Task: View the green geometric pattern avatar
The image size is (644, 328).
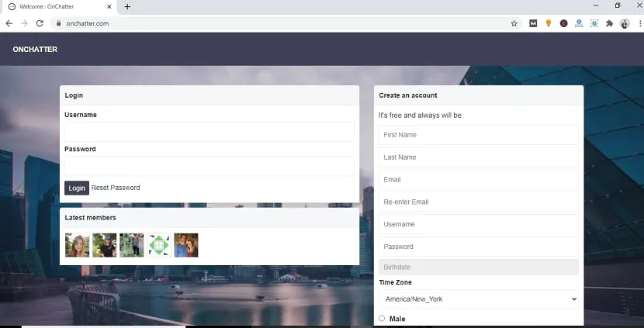Action: [159, 245]
